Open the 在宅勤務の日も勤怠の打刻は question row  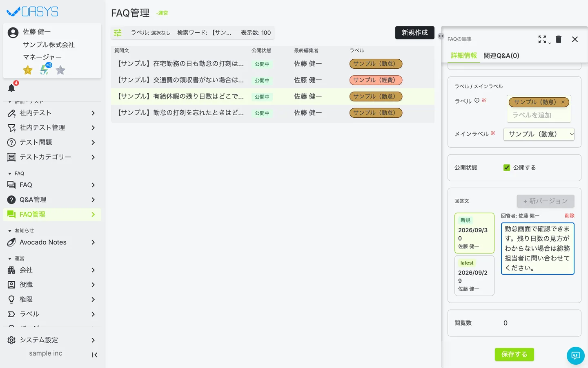pos(273,64)
